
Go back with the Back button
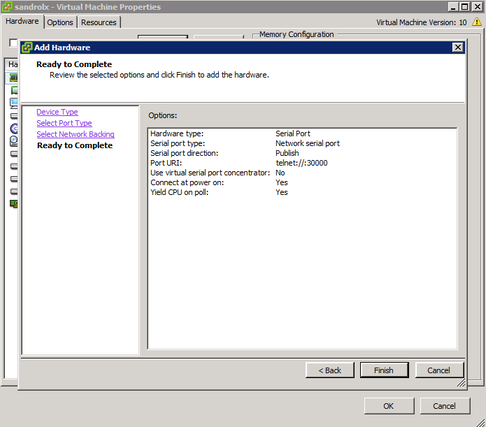point(330,370)
